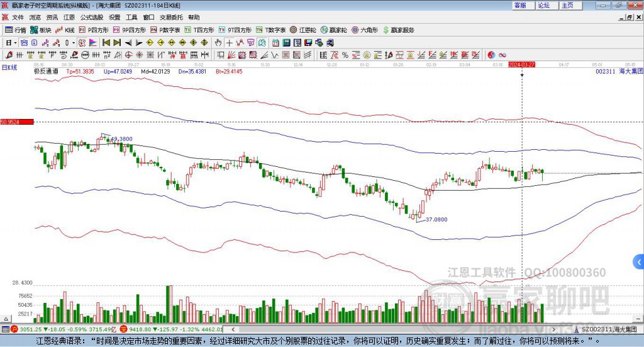Click the 极反通道 indicator name
Image resolution: width=644 pixels, height=347 pixels.
tap(46, 71)
